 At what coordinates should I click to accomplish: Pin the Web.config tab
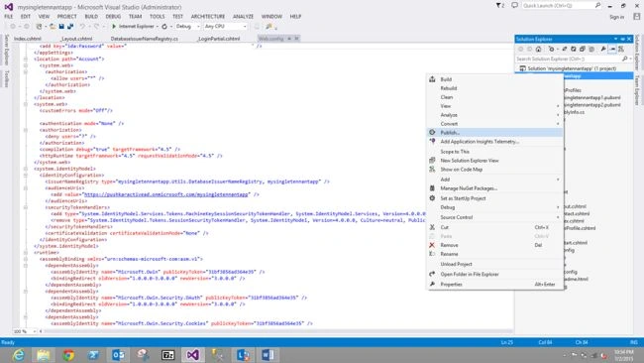click(289, 39)
